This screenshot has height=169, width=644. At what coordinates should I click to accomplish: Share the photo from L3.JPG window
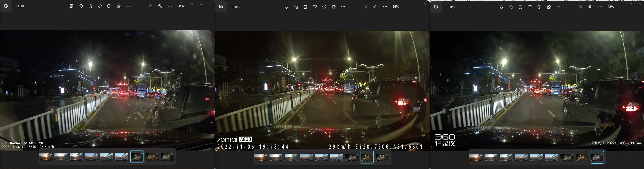click(x=549, y=7)
